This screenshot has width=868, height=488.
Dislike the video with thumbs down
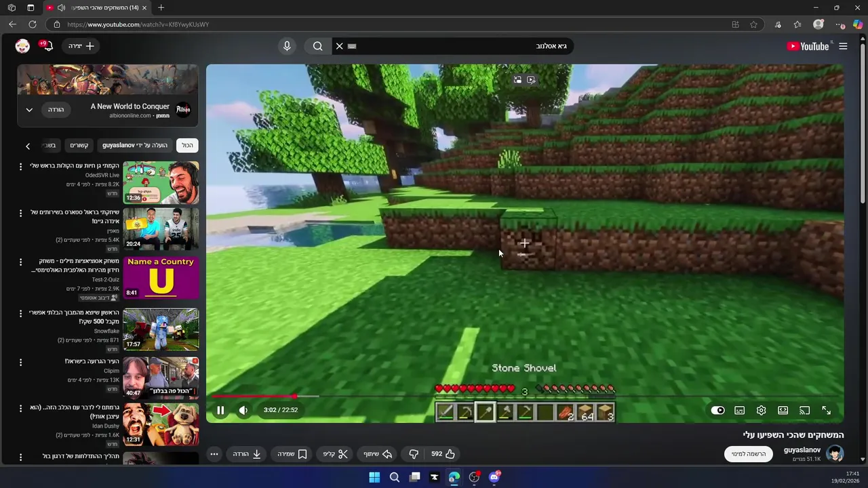[414, 454]
